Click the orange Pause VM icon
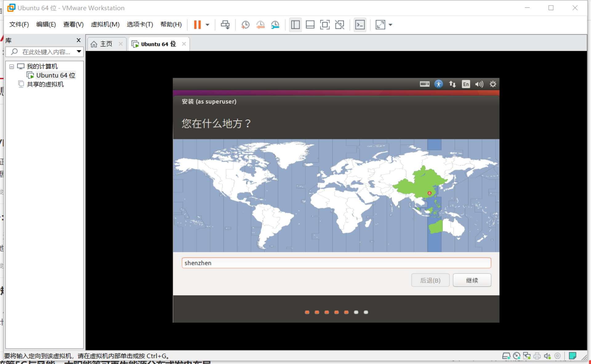Viewport: 591px width, 364px height. [197, 25]
